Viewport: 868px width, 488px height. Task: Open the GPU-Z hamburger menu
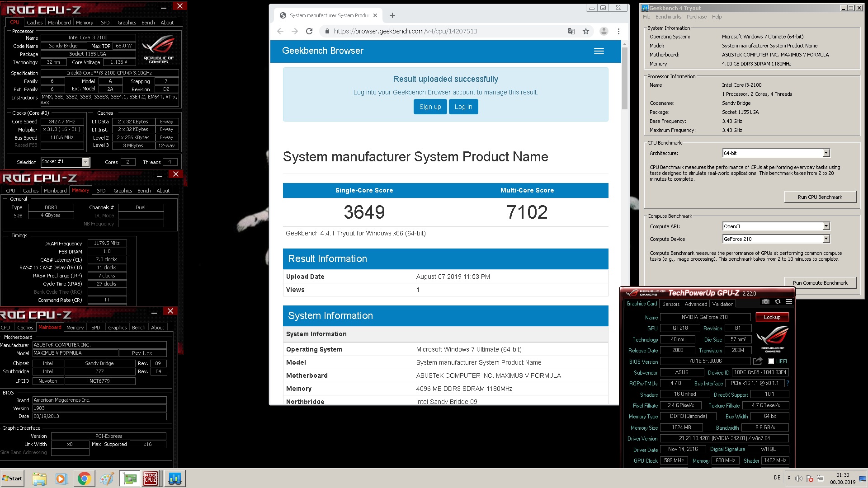(789, 301)
